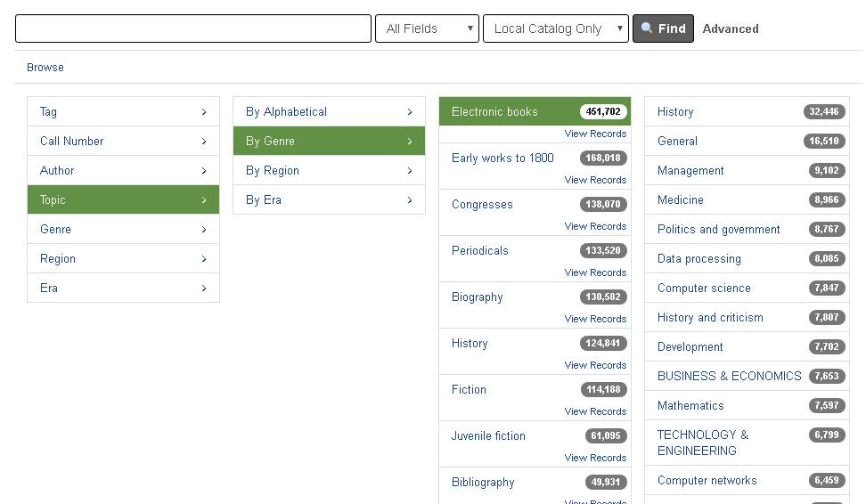
Task: Click the Find search button
Action: [x=663, y=28]
